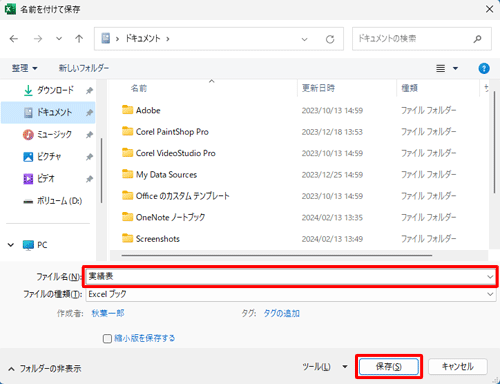Click the file list vertical scrollbar

coord(494,142)
